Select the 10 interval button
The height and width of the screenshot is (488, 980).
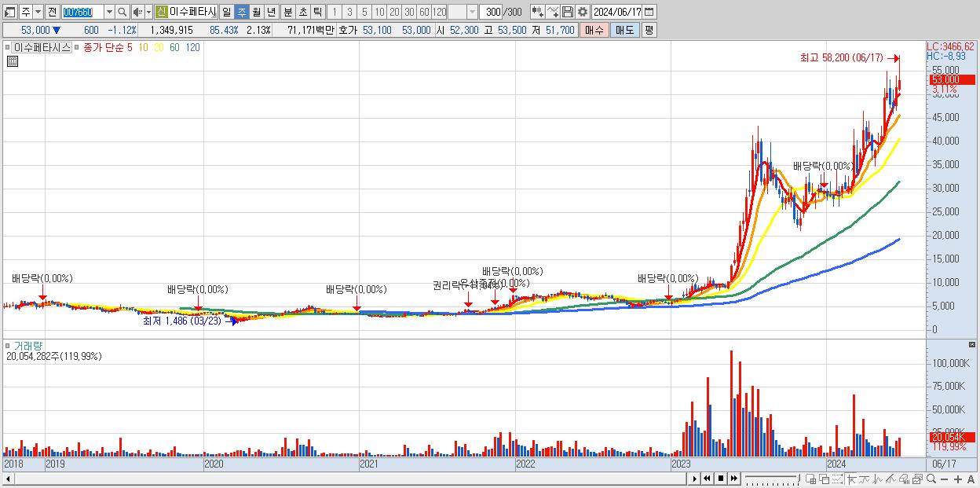tap(379, 12)
